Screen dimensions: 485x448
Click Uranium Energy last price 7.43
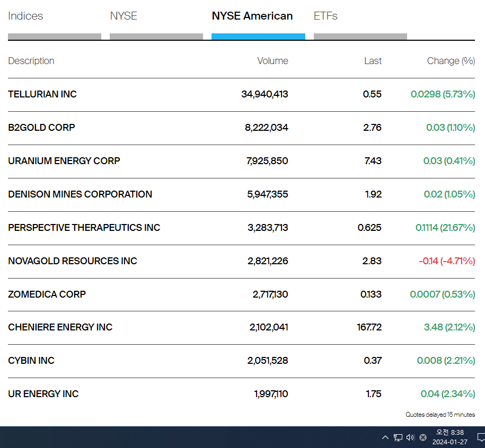point(373,161)
